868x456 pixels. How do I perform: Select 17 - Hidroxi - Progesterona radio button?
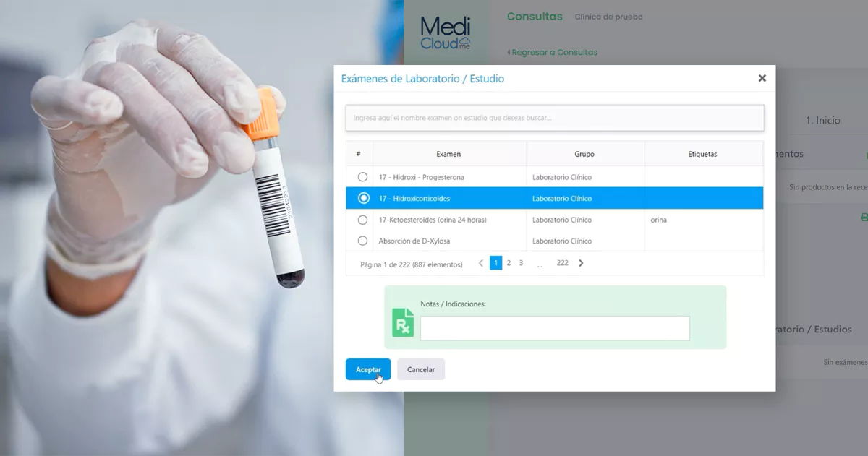tap(362, 177)
